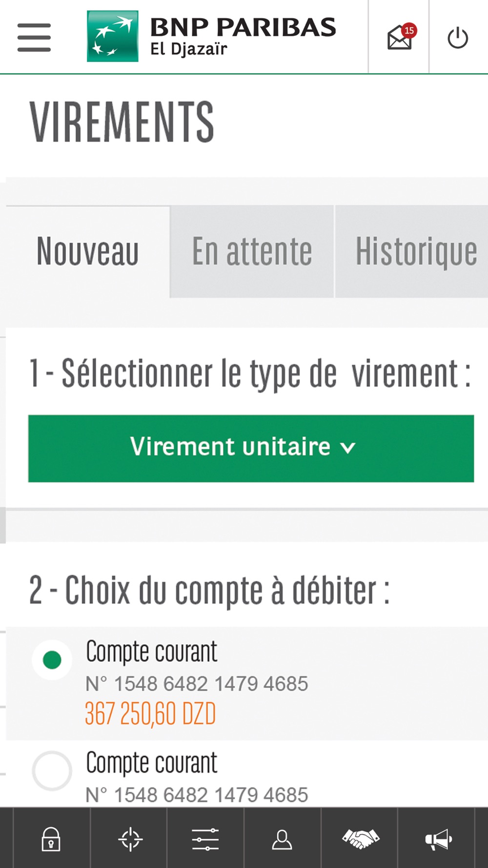
Task: Tap the handshake icon
Action: [x=361, y=839]
